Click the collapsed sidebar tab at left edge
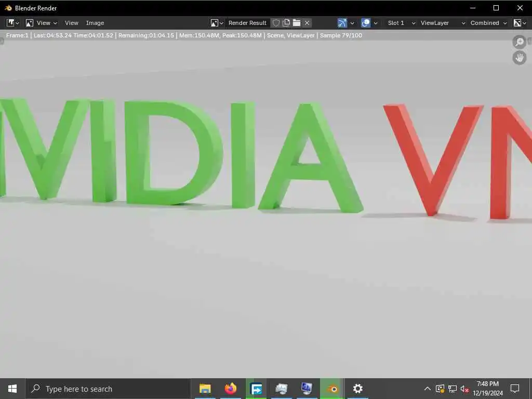This screenshot has width=532, height=399. pyautogui.click(x=2, y=42)
